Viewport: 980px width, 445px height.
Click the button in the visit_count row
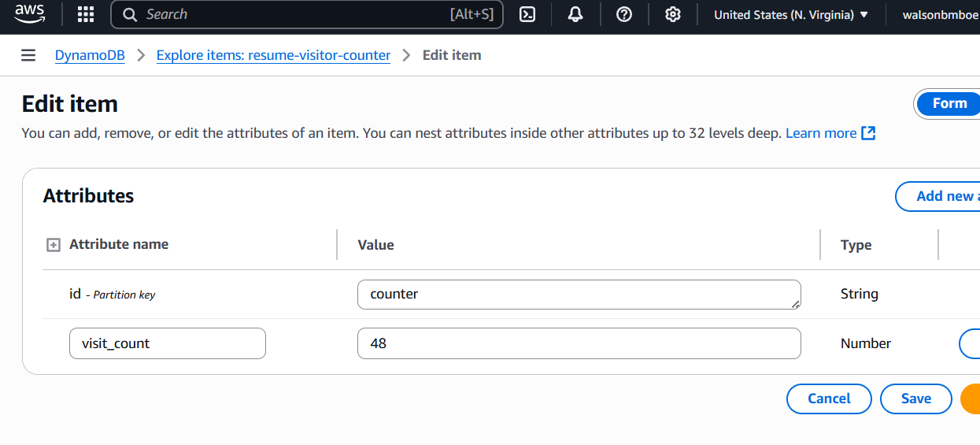(x=970, y=343)
